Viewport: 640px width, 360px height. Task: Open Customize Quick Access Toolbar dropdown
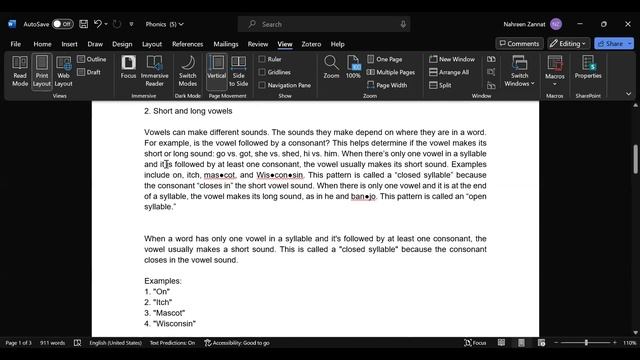(x=131, y=24)
